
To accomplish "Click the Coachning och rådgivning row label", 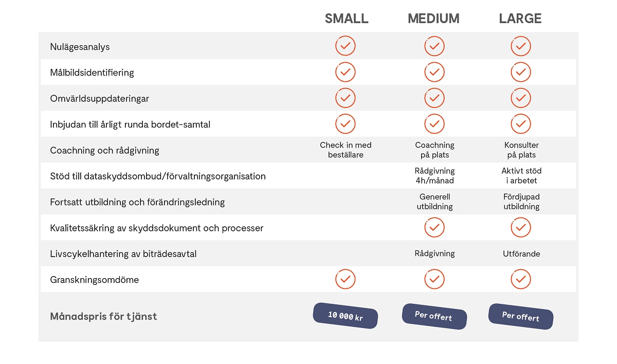I will [105, 151].
